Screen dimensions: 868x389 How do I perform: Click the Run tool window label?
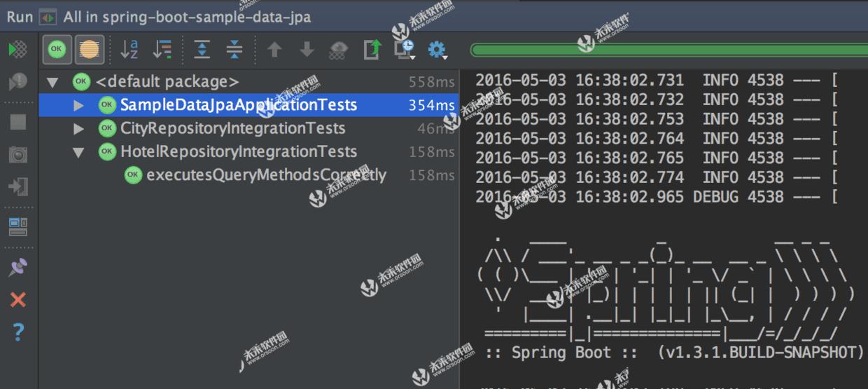click(20, 17)
